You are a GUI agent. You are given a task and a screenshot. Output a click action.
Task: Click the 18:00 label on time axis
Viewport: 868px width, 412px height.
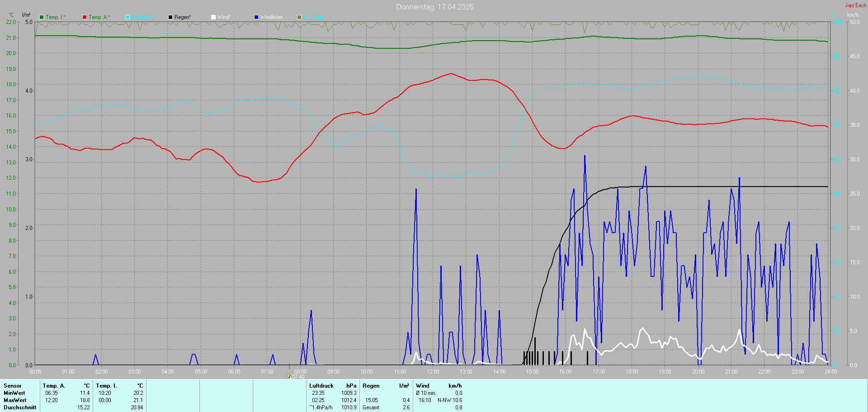[x=632, y=372]
